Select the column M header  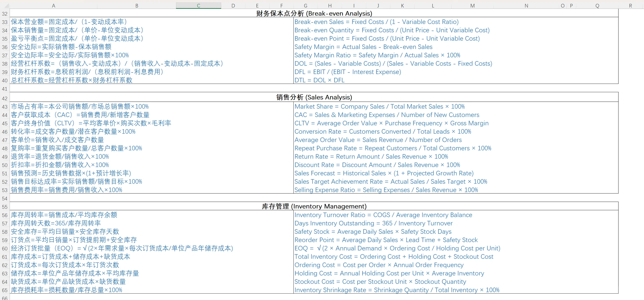click(472, 6)
